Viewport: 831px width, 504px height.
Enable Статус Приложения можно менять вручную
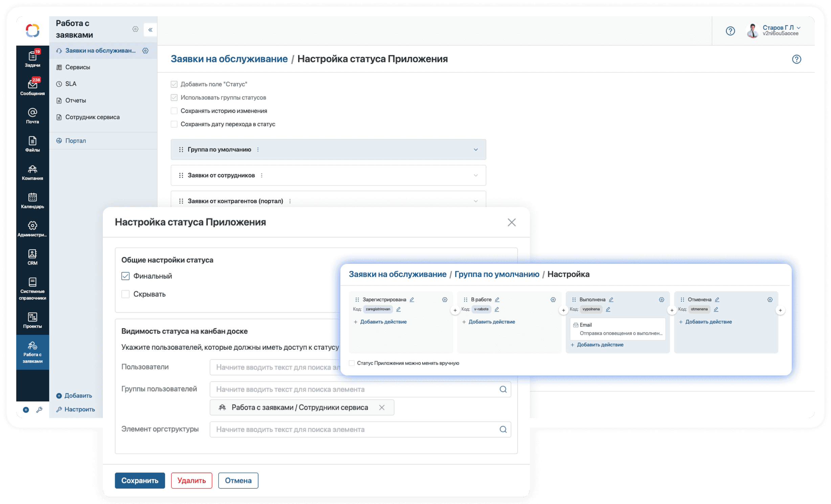tap(352, 363)
